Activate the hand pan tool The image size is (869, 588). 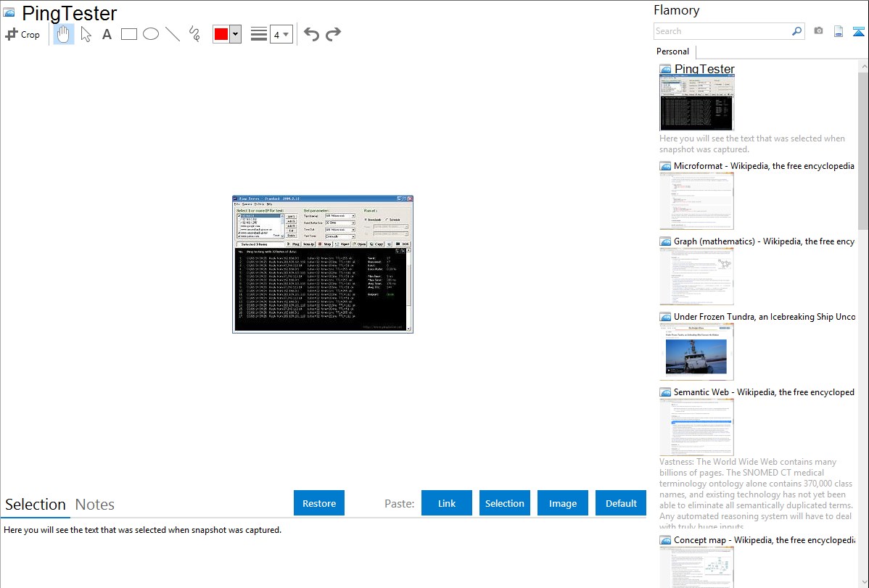click(x=64, y=34)
